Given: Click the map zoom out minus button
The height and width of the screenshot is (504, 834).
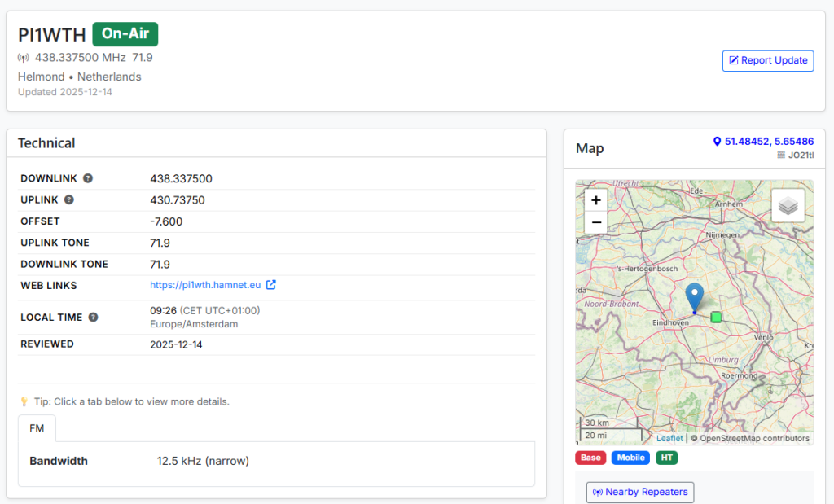Looking at the screenshot, I should tap(596, 222).
